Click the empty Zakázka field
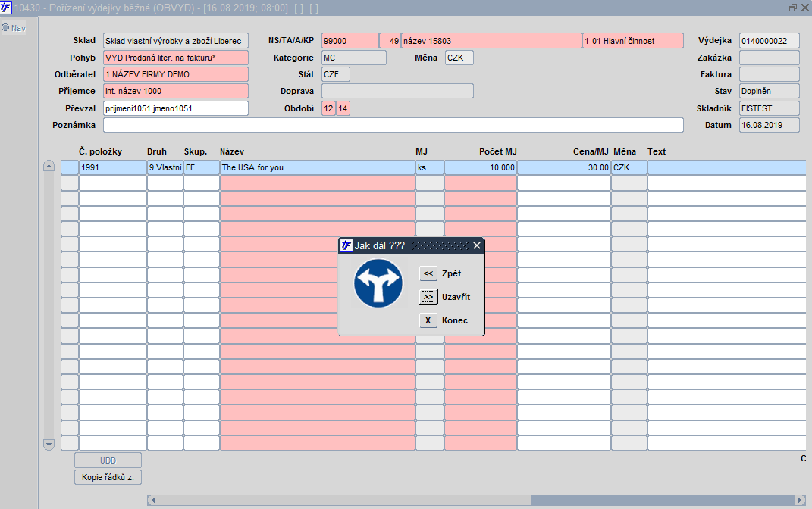812x509 pixels. (769, 58)
